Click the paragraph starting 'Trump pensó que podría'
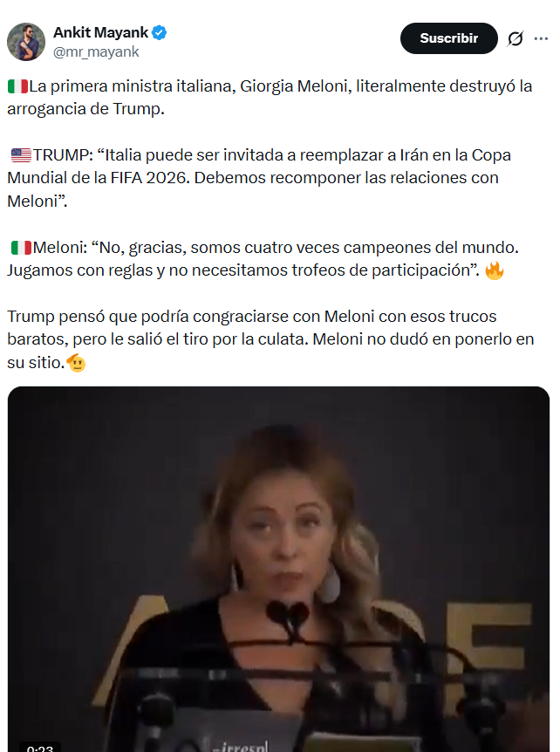Image resolution: width=560 pixels, height=752 pixels. pyautogui.click(x=270, y=339)
